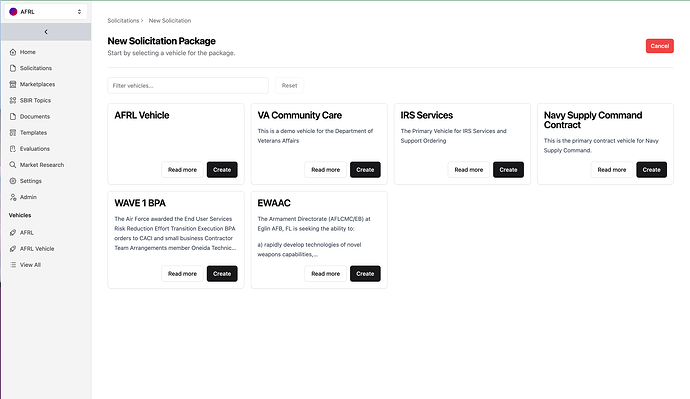The height and width of the screenshot is (399, 690).
Task: Create a package with IRS Services vehicle
Action: point(508,170)
